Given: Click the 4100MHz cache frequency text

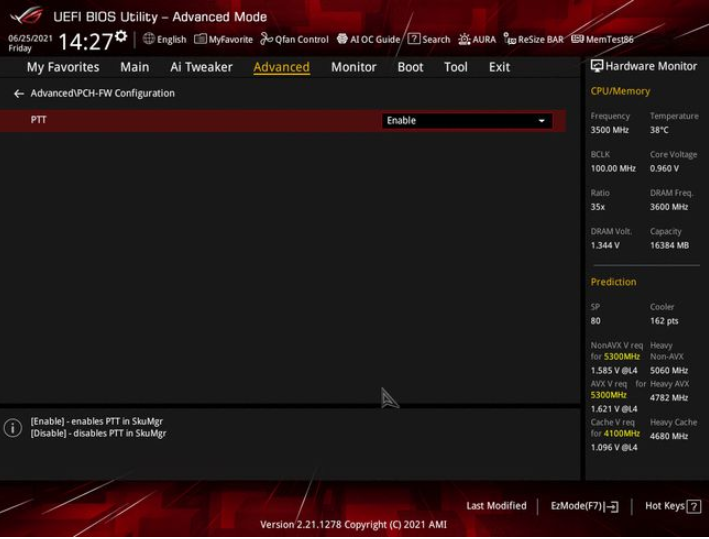Looking at the screenshot, I should click(x=622, y=433).
